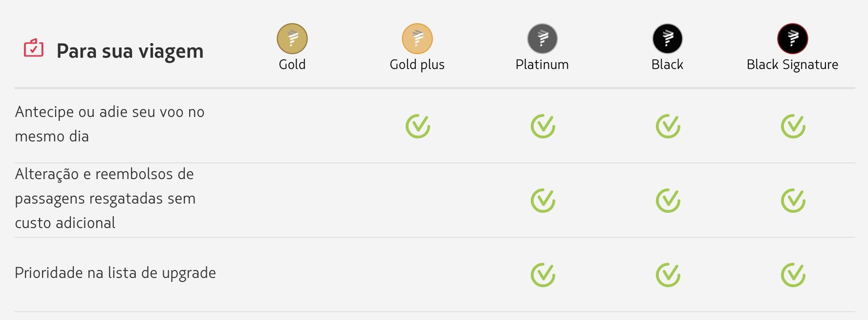868x320 pixels.
Task: Click Black Signature checkmark for same-day flight
Action: point(793,126)
